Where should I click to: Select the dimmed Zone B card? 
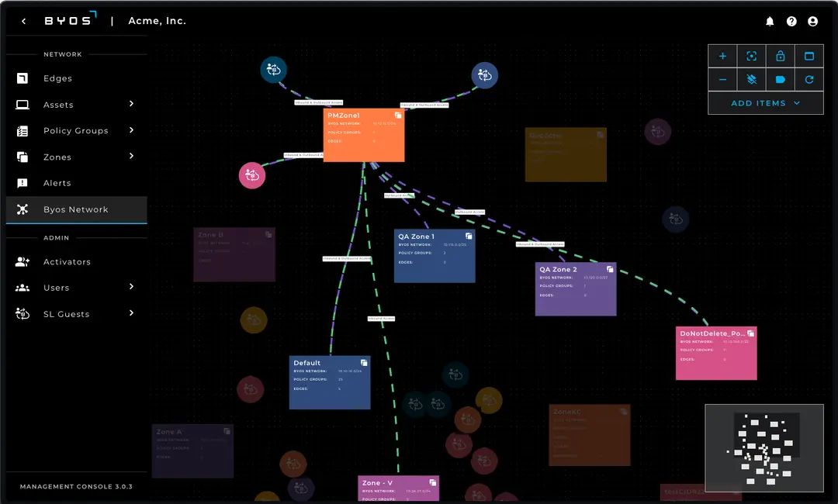tap(234, 254)
